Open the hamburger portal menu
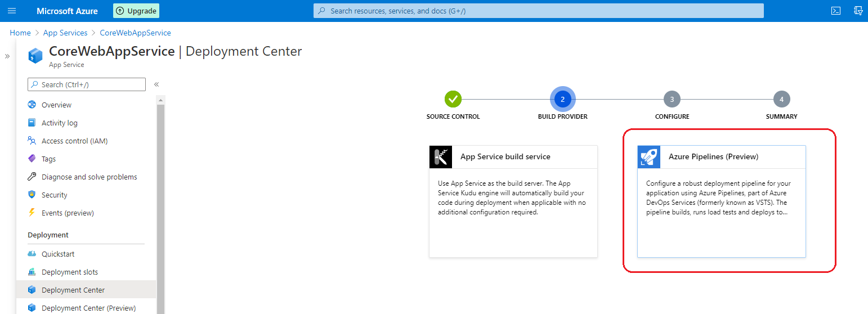Viewport: 868px width, 314px height. 12,11
